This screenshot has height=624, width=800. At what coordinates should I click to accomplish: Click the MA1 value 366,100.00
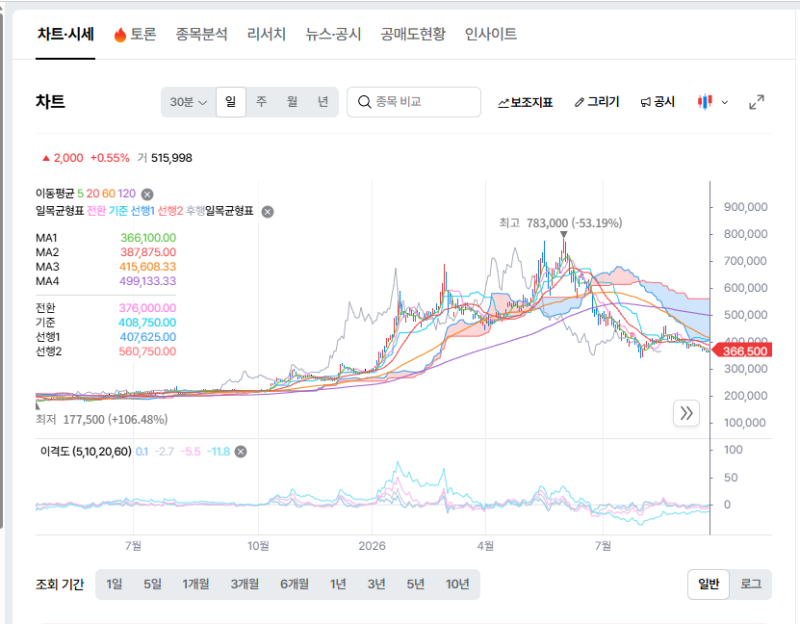pos(148,238)
